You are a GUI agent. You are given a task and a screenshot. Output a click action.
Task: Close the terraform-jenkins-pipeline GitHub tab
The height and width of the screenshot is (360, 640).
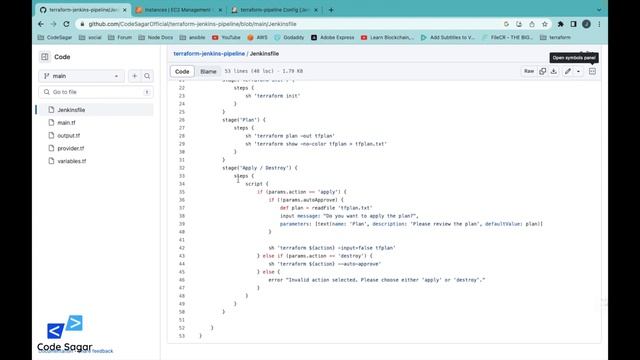[x=124, y=10]
